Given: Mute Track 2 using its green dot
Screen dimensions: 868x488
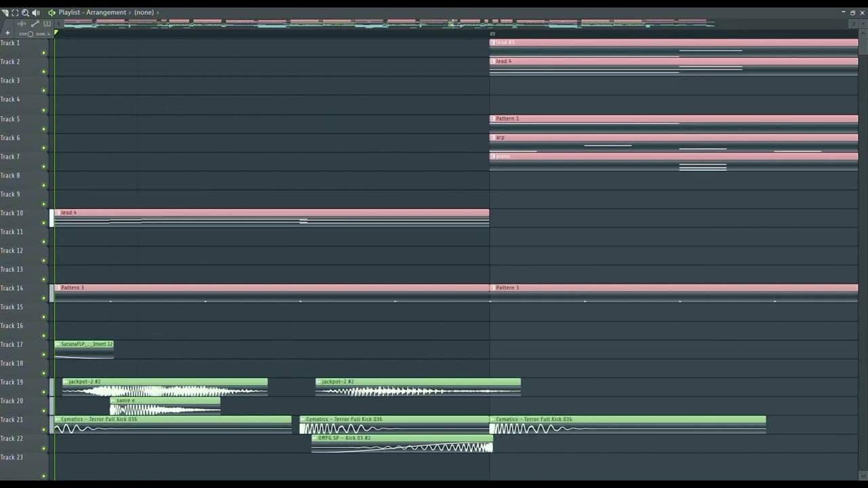Looking at the screenshot, I should pyautogui.click(x=44, y=71).
